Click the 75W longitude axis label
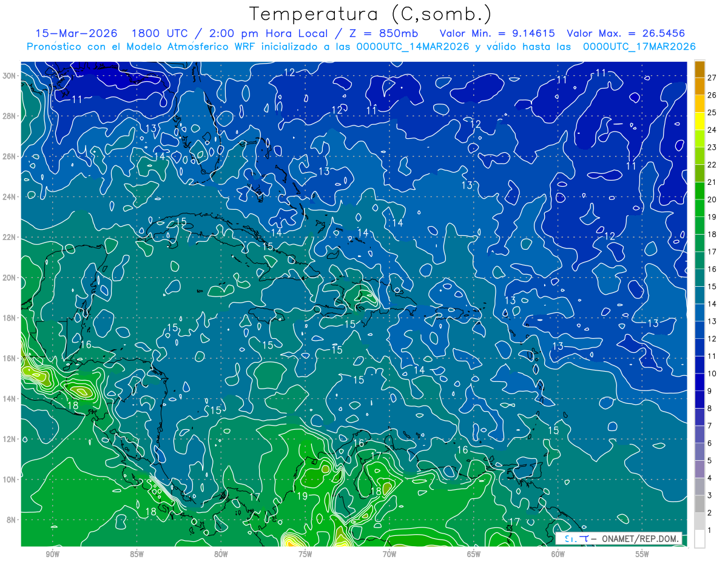 point(305,554)
